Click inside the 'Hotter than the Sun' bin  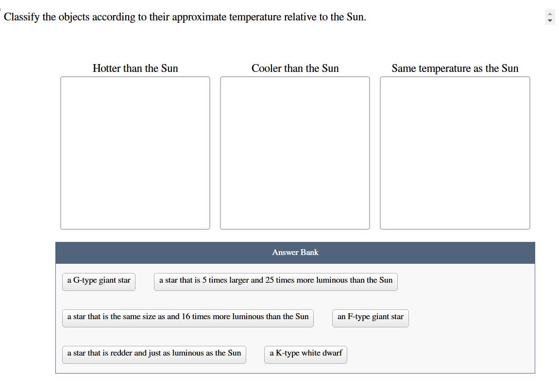tap(135, 152)
